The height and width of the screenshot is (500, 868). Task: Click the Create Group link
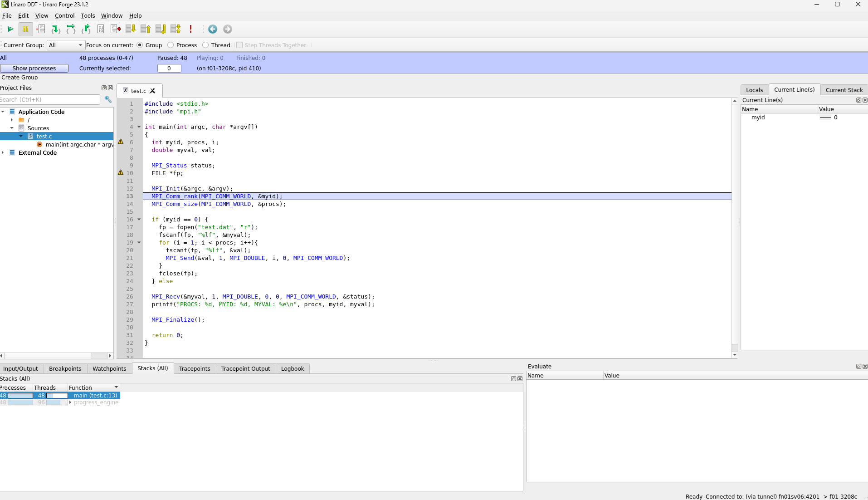click(20, 77)
